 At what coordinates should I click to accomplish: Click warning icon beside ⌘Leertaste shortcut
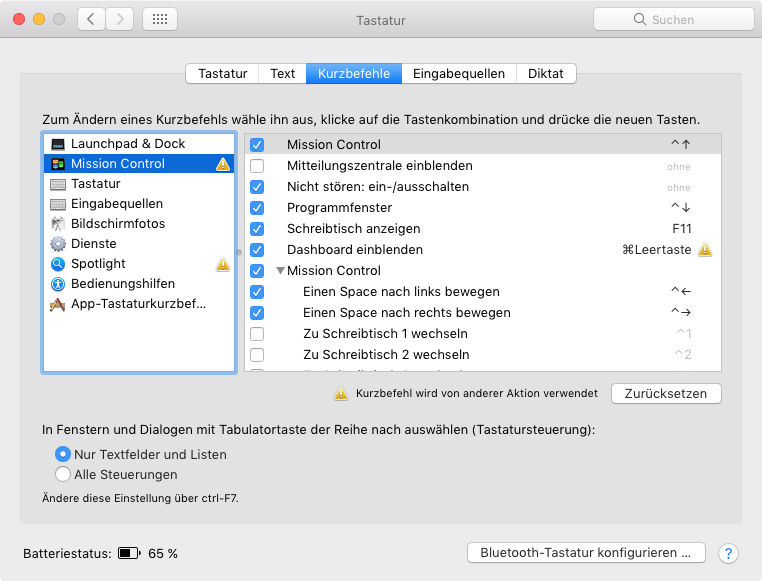tap(705, 250)
